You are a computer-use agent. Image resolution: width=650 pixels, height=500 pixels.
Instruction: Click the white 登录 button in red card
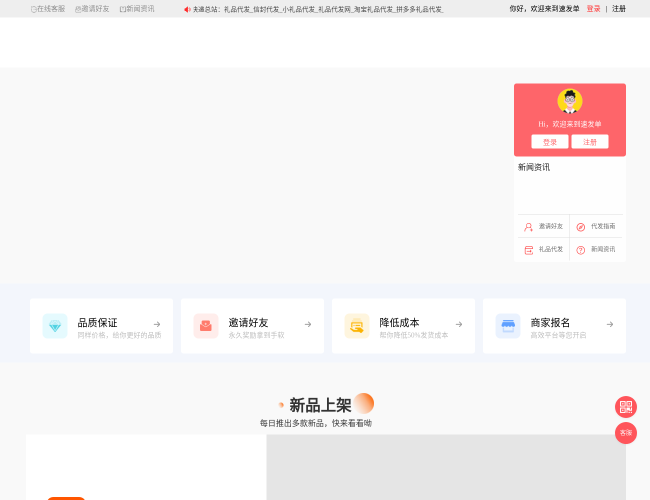coord(550,142)
